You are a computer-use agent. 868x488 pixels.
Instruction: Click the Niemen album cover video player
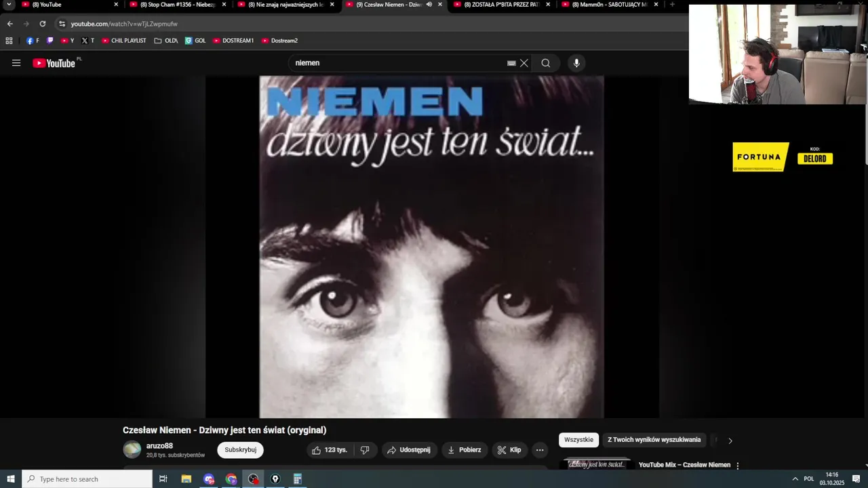[432, 247]
